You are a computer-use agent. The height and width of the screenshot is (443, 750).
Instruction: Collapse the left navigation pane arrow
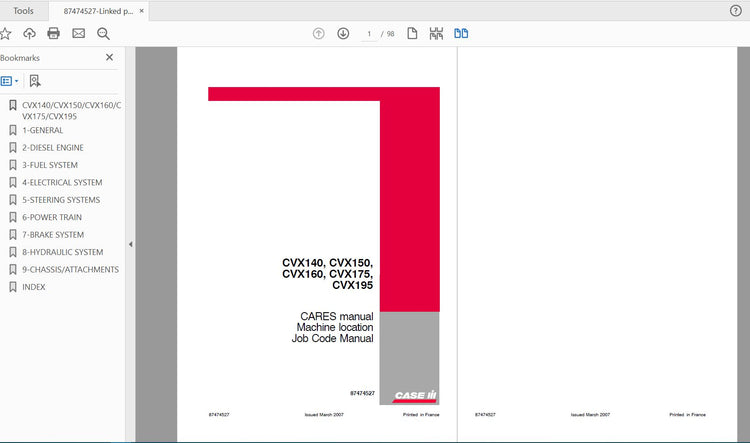[131, 244]
